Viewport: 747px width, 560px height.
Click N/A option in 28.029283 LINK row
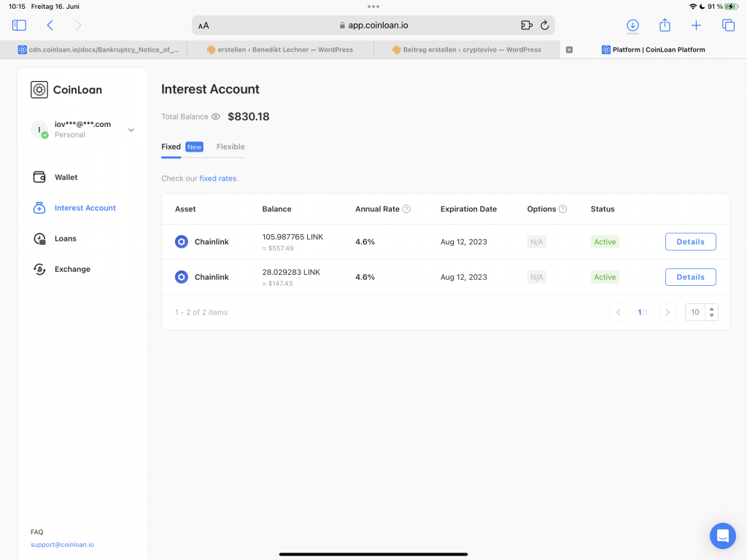point(536,277)
